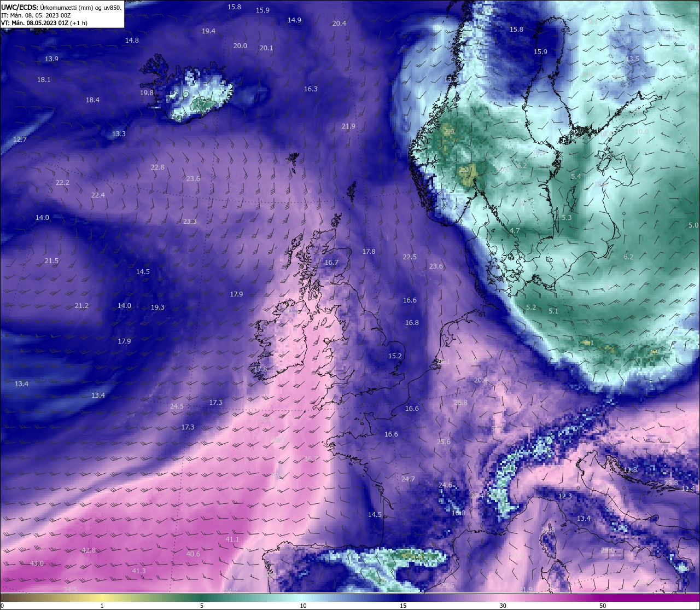The image size is (700, 610).
Task: Click the 11.8 map value
Action: tap(631, 470)
